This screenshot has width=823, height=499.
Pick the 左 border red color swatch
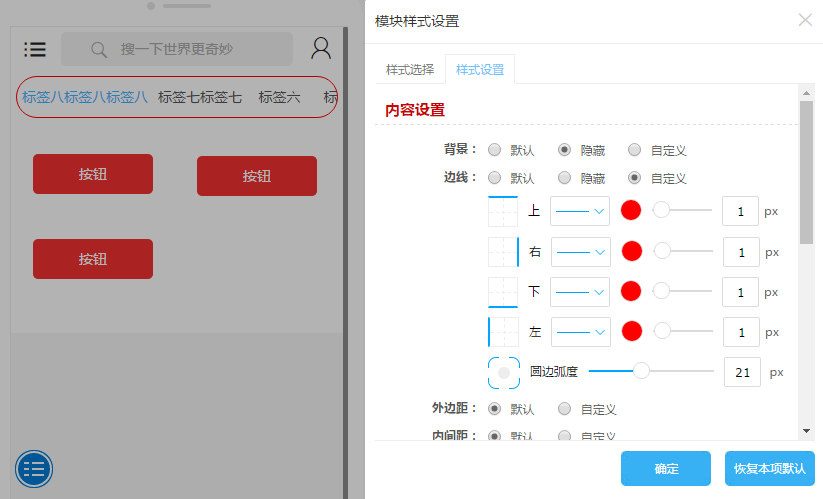click(x=632, y=331)
